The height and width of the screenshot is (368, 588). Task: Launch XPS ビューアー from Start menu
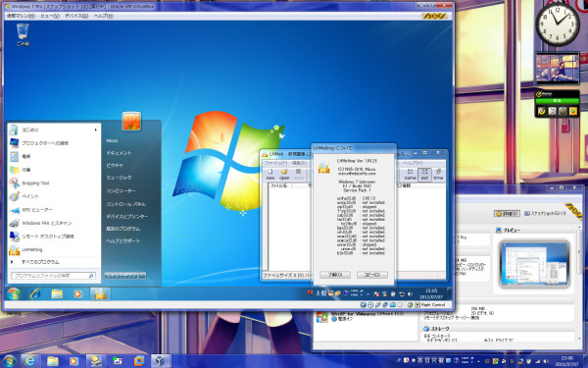pyautogui.click(x=54, y=210)
